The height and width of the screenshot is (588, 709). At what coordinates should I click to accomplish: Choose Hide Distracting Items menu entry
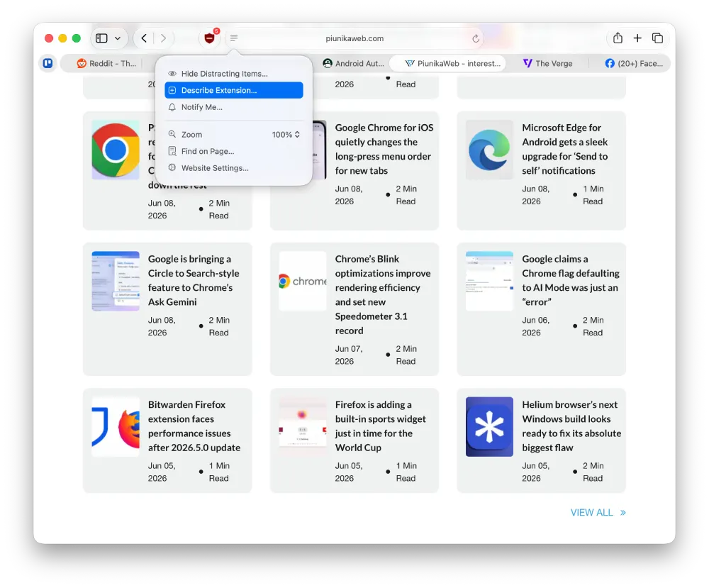pos(234,74)
